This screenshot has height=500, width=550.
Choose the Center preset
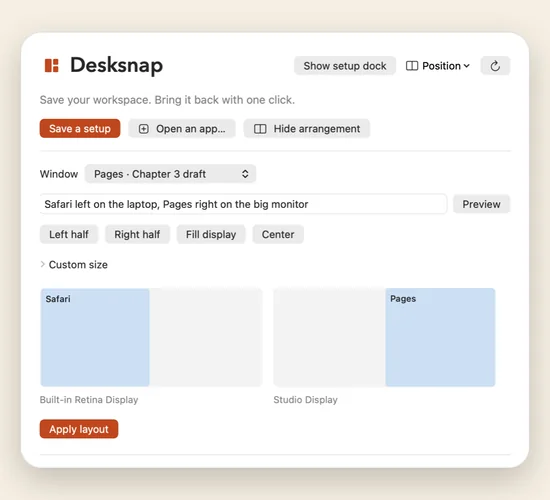[x=278, y=234]
